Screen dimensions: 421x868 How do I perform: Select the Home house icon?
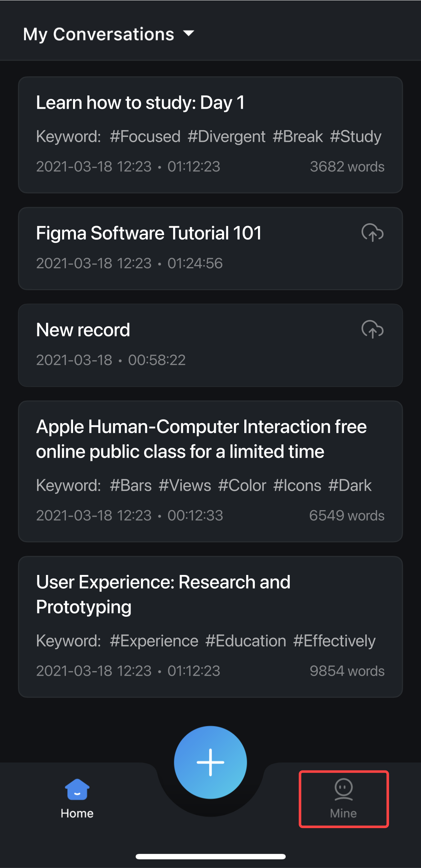77,789
